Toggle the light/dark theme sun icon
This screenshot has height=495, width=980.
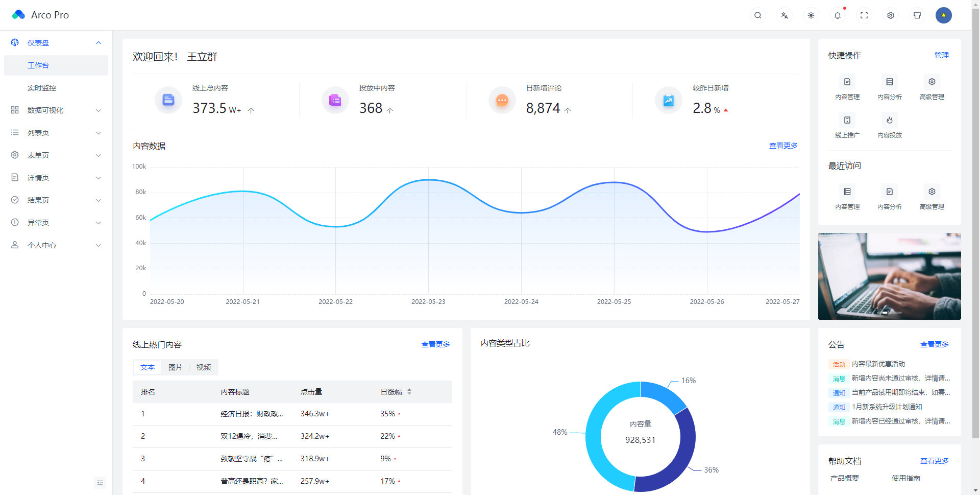point(811,15)
